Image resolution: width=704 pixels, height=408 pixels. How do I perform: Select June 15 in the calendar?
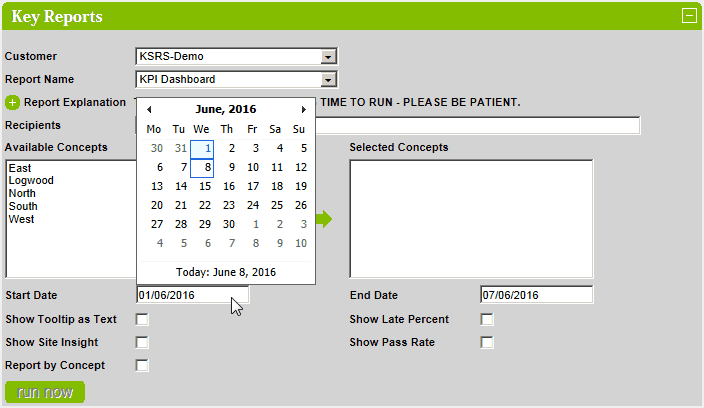pyautogui.click(x=205, y=186)
